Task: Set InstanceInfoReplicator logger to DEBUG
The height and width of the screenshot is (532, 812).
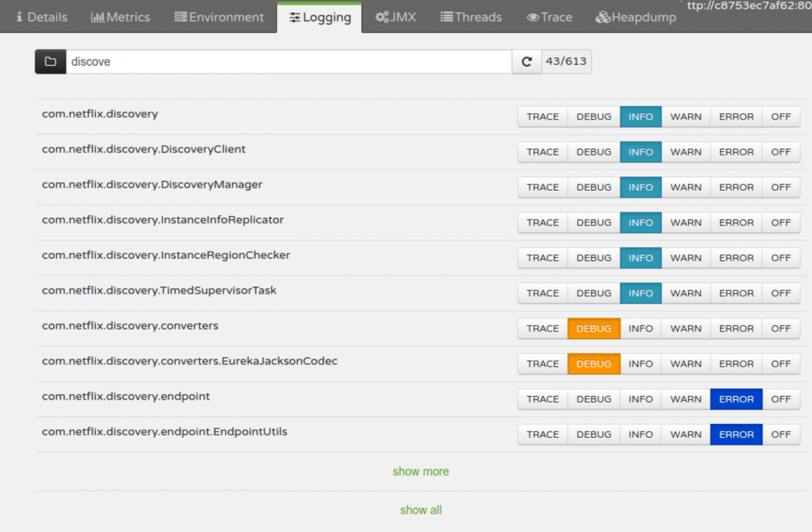Action: pos(594,223)
